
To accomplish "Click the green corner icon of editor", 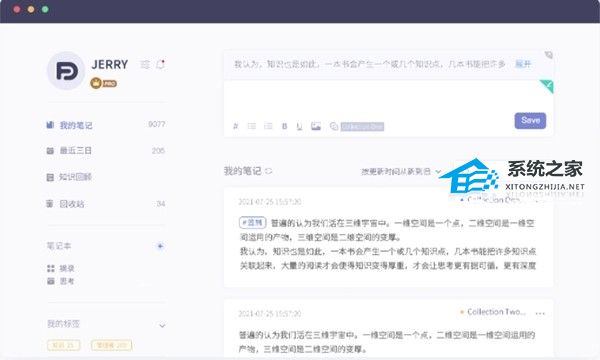I will (547, 86).
